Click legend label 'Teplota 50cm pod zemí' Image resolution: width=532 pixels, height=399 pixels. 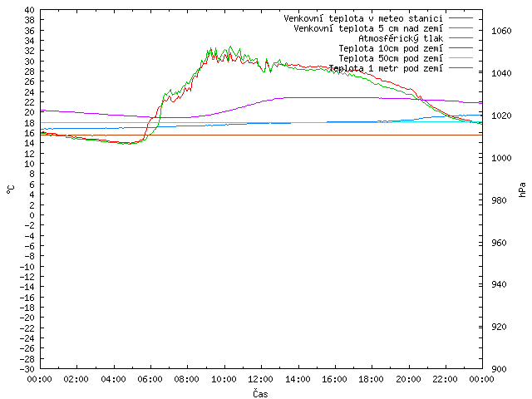click(x=391, y=58)
